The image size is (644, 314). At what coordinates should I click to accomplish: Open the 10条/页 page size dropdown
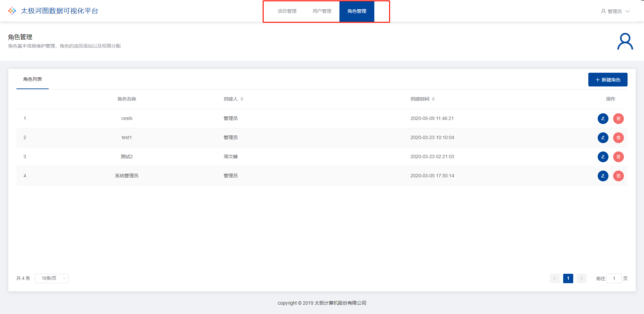pos(52,278)
